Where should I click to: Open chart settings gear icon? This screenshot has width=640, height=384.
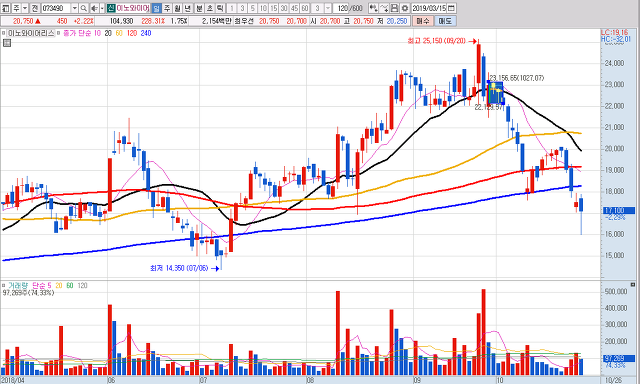pyautogui.click(x=405, y=8)
